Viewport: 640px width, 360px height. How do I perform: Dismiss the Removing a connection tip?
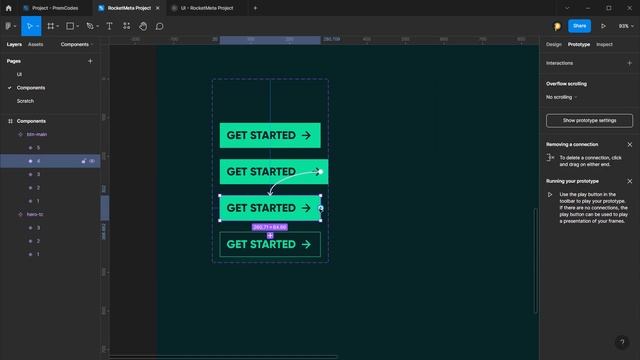point(629,144)
